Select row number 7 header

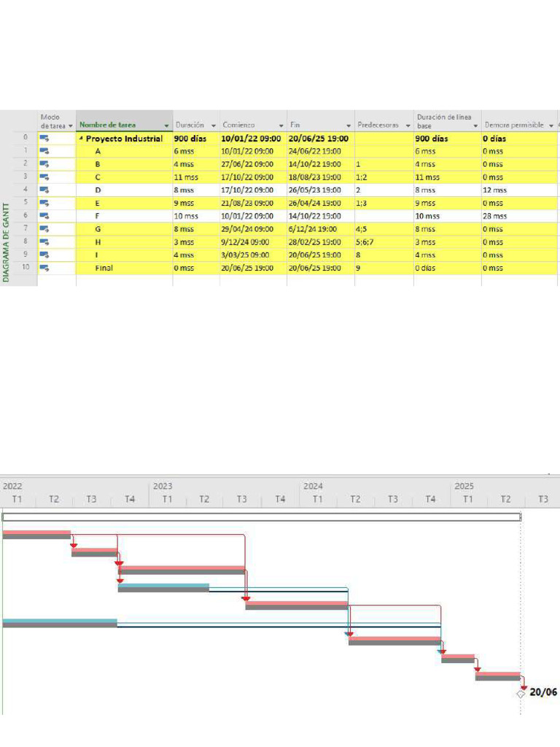tap(26, 228)
